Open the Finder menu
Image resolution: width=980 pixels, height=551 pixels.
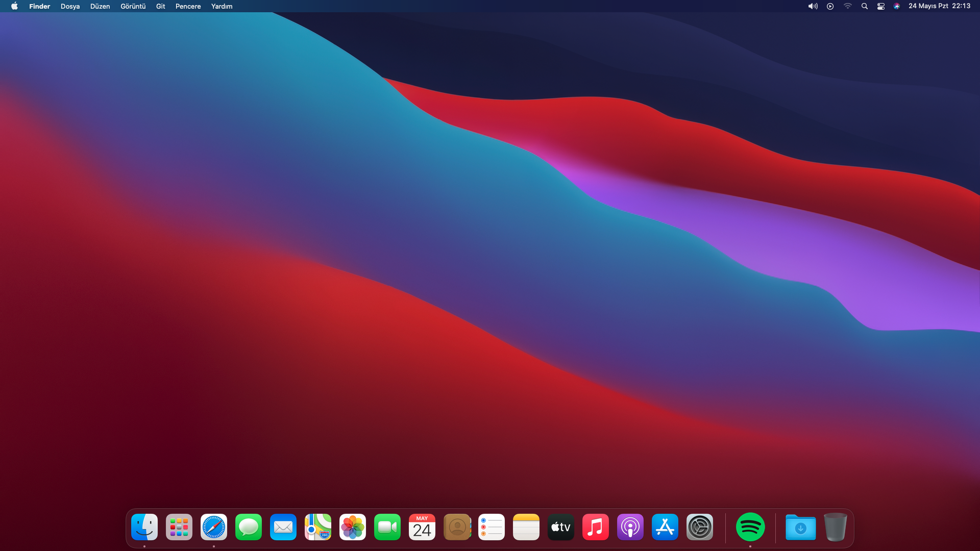pos(39,6)
